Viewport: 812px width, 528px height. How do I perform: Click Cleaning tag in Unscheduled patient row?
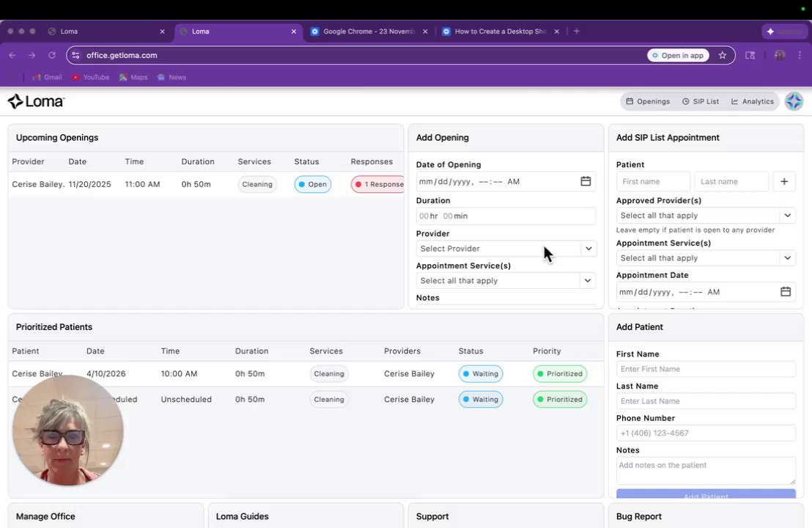(329, 400)
